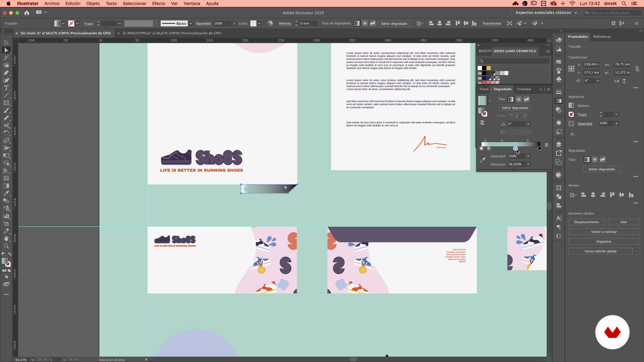Open the Character panel icon in dock
The image size is (644, 362).
point(559,218)
